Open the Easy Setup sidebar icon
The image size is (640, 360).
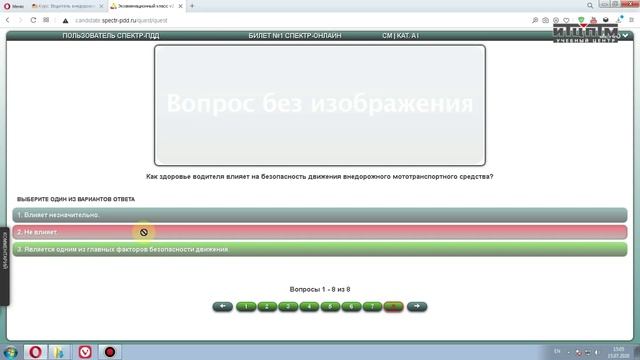click(631, 20)
